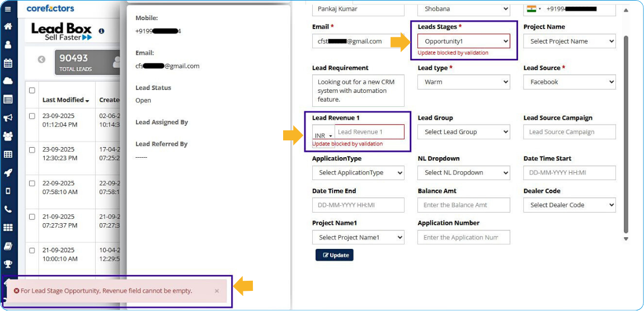Screen dimensions: 644x311
Task: Check the row modified 23-09-2025 12:30:23 PM
Action: click(x=32, y=150)
